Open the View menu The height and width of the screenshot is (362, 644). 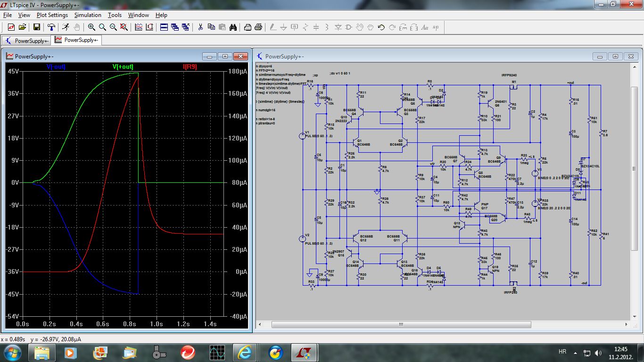(24, 15)
